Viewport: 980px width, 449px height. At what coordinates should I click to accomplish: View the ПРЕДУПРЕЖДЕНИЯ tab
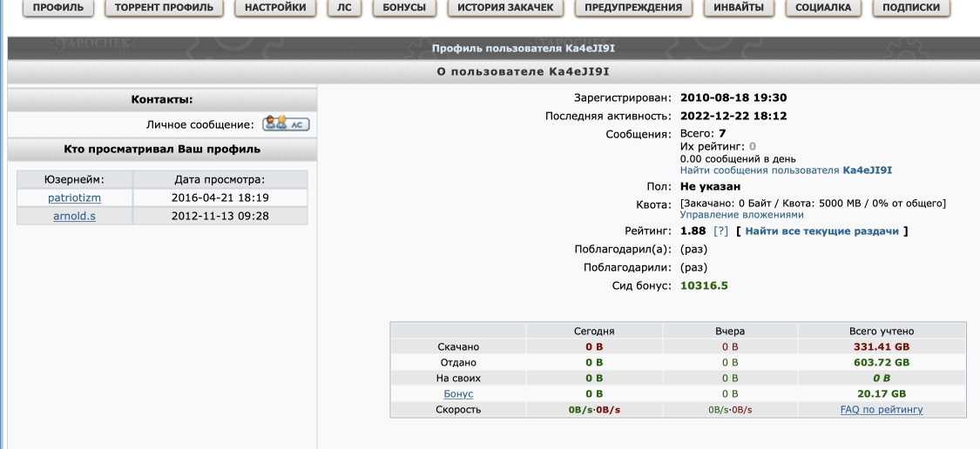point(632,8)
